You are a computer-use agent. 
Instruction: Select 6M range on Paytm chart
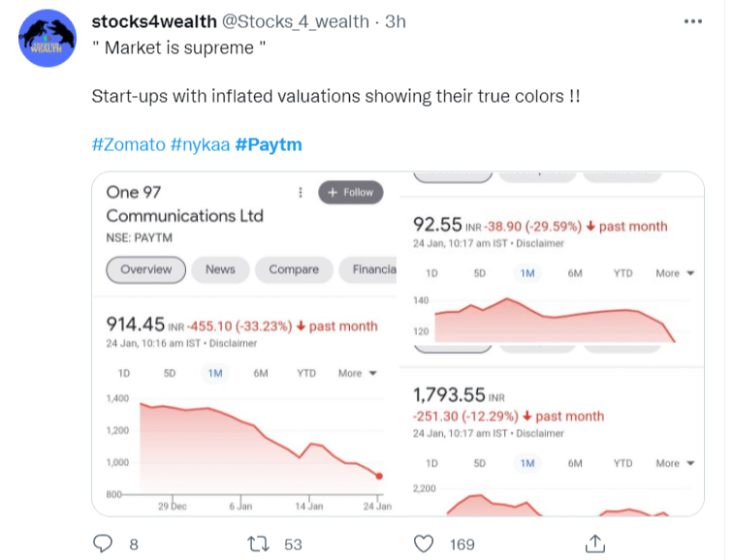[261, 373]
